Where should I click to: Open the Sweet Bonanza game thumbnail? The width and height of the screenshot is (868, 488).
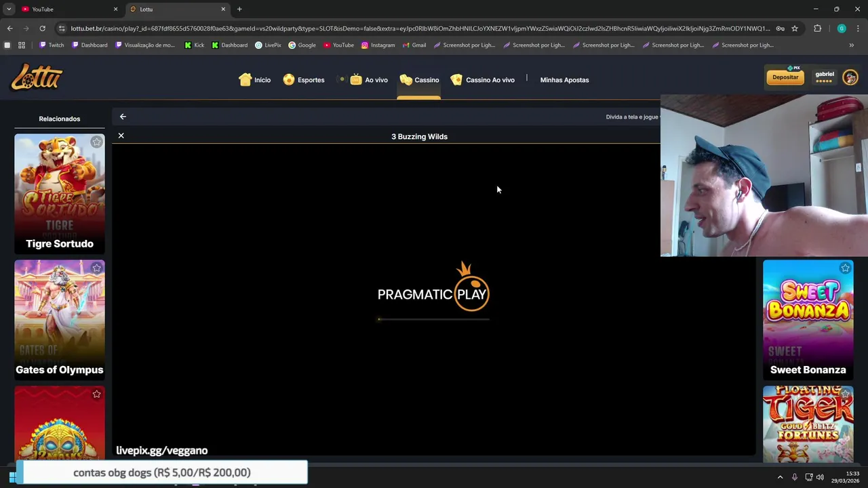[808, 319]
